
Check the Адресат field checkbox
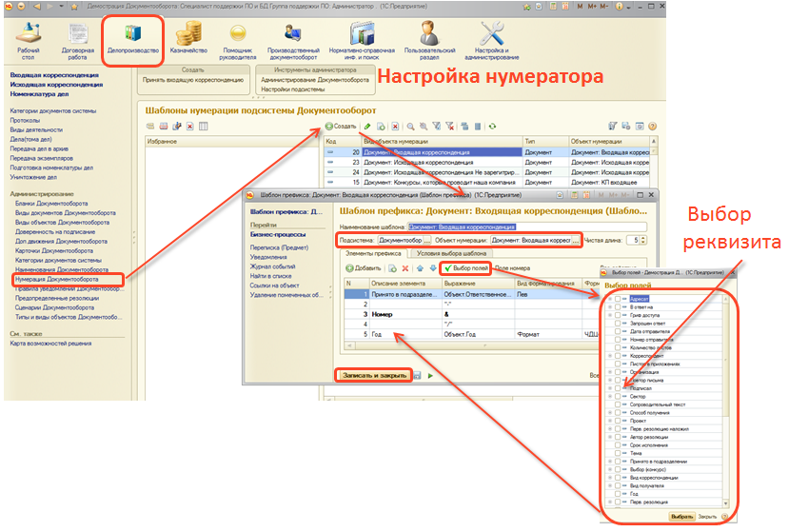click(x=620, y=299)
